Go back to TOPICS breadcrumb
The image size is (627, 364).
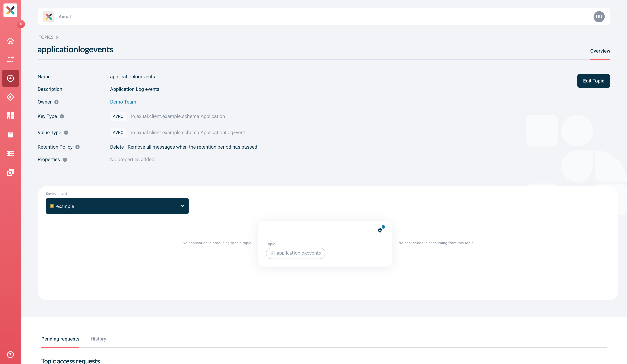46,37
